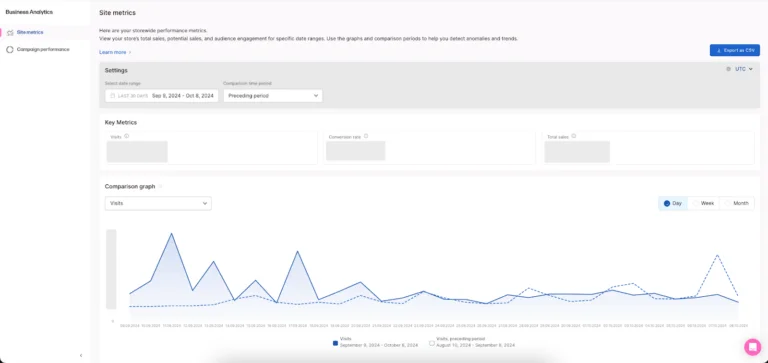Select the Day granularity option
The width and height of the screenshot is (768, 363).
(672, 203)
